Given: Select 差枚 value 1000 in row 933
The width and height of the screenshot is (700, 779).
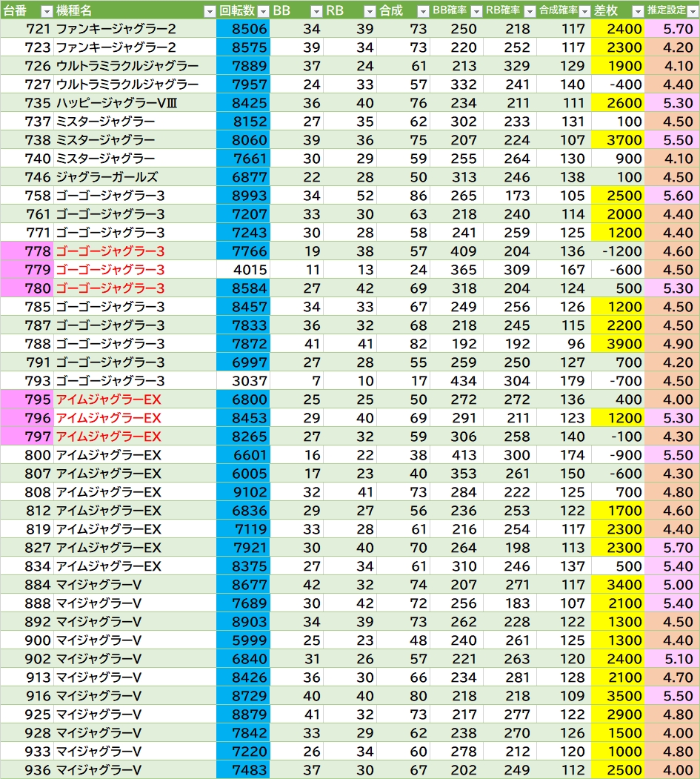Looking at the screenshot, I should click(618, 752).
